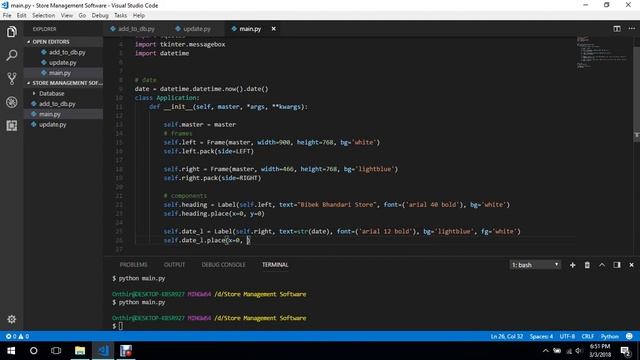
Task: Switch to the Output panel tab
Action: 174,265
